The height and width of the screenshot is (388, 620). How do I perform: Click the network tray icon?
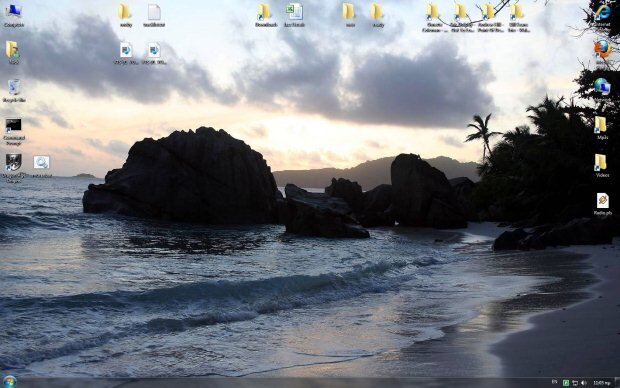[x=575, y=383]
